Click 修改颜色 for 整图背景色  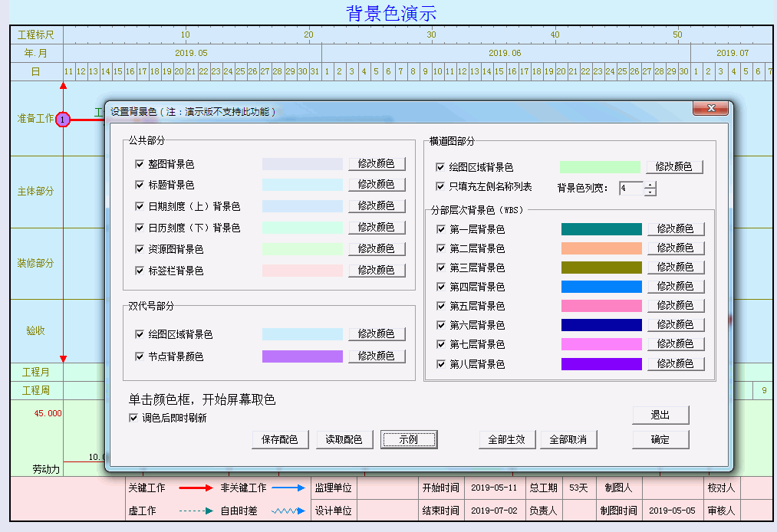click(377, 163)
